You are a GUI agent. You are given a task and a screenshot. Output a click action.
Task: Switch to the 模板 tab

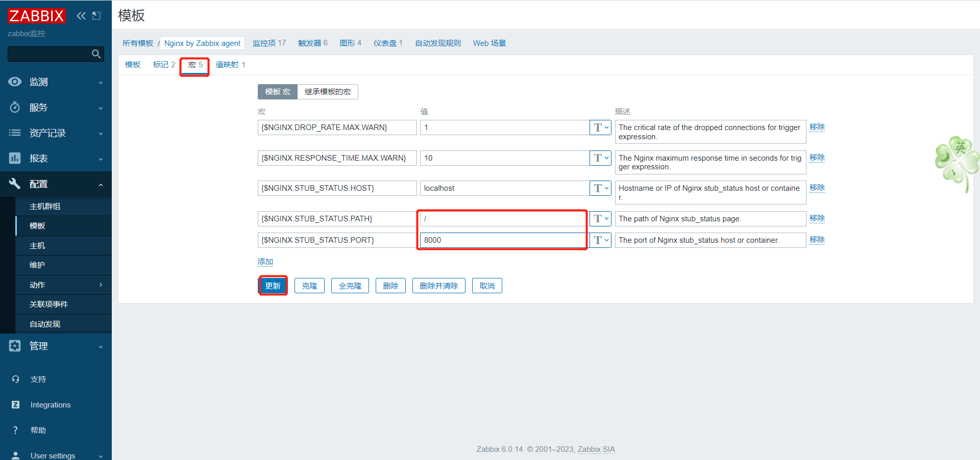133,65
